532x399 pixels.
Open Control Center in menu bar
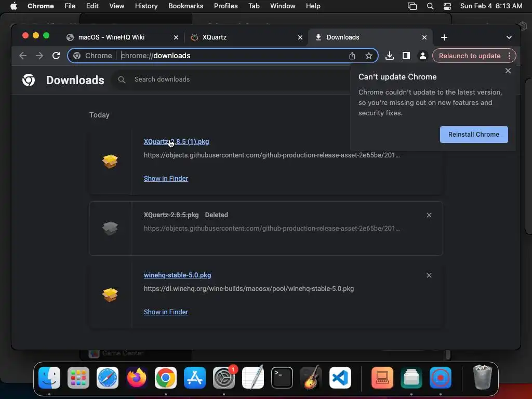pyautogui.click(x=447, y=6)
